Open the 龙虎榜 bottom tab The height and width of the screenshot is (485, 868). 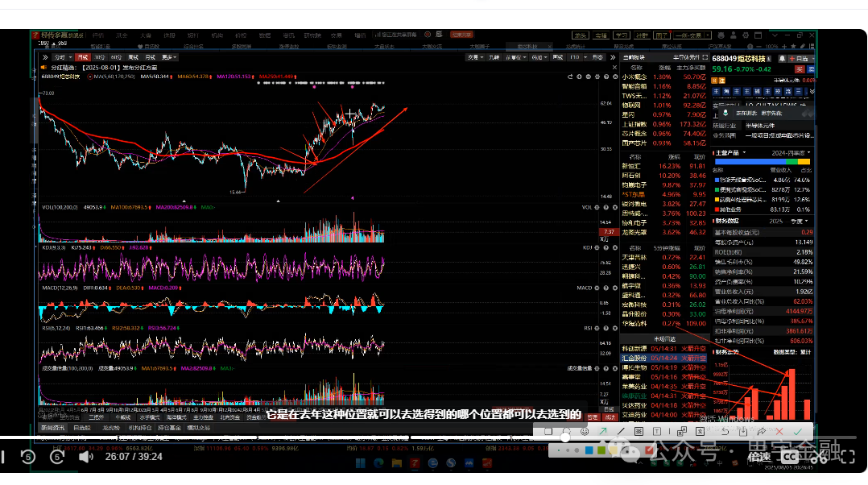point(111,428)
